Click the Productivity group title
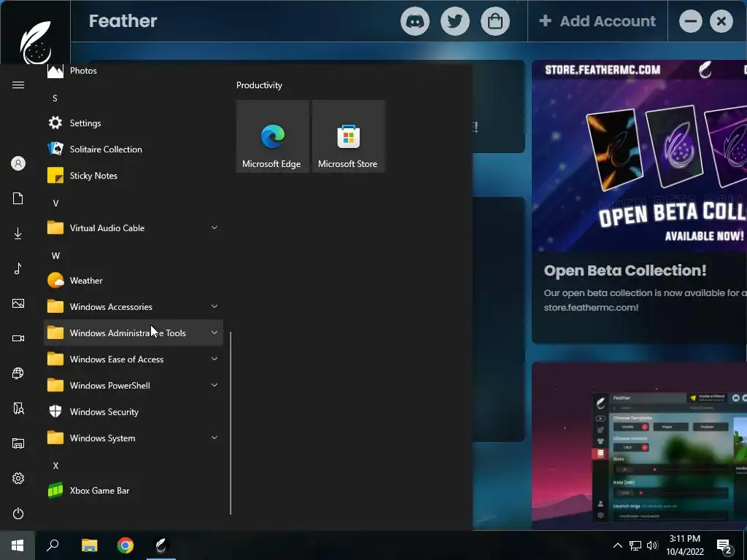This screenshot has height=560, width=747. 259,85
